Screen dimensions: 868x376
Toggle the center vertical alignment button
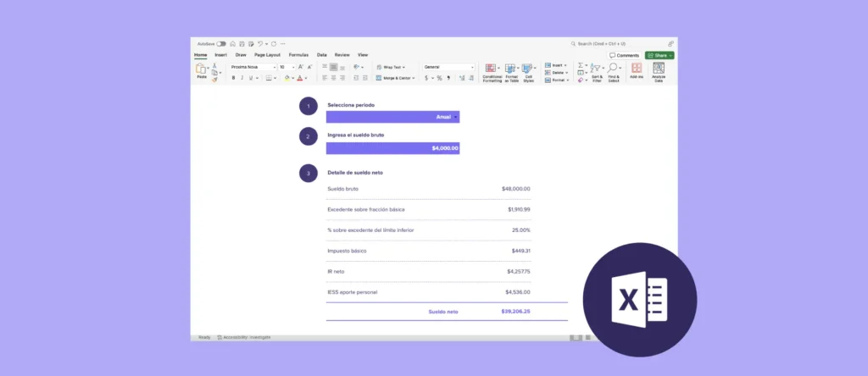click(333, 67)
